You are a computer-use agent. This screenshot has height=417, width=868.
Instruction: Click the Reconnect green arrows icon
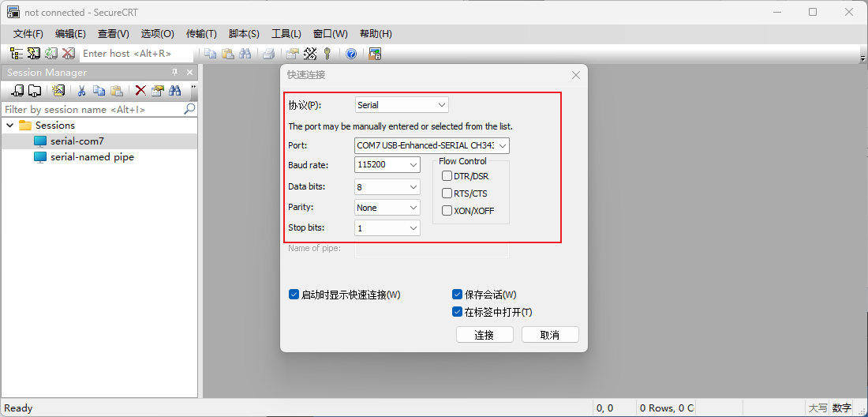51,54
